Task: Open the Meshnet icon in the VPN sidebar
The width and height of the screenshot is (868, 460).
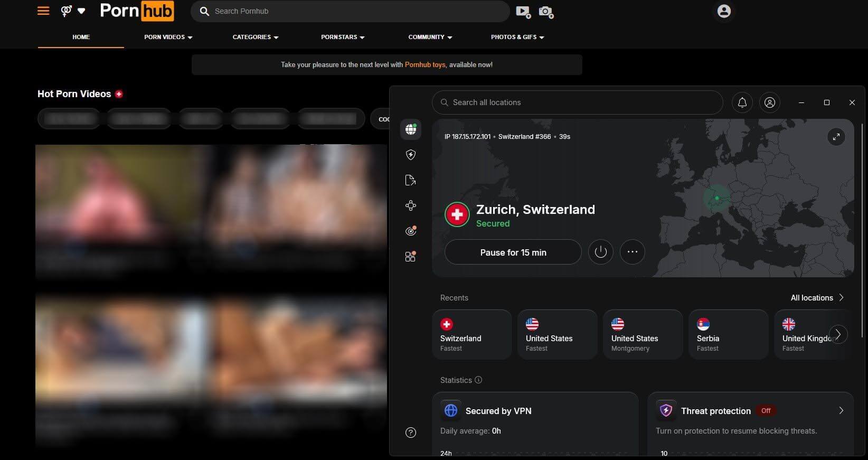Action: (x=410, y=205)
